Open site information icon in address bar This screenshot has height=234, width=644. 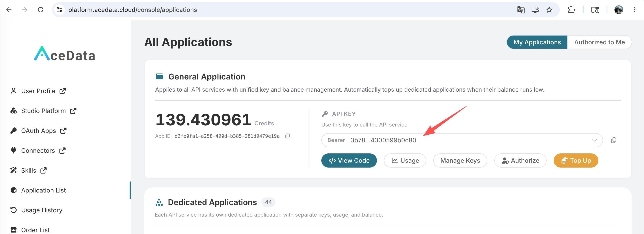point(60,10)
